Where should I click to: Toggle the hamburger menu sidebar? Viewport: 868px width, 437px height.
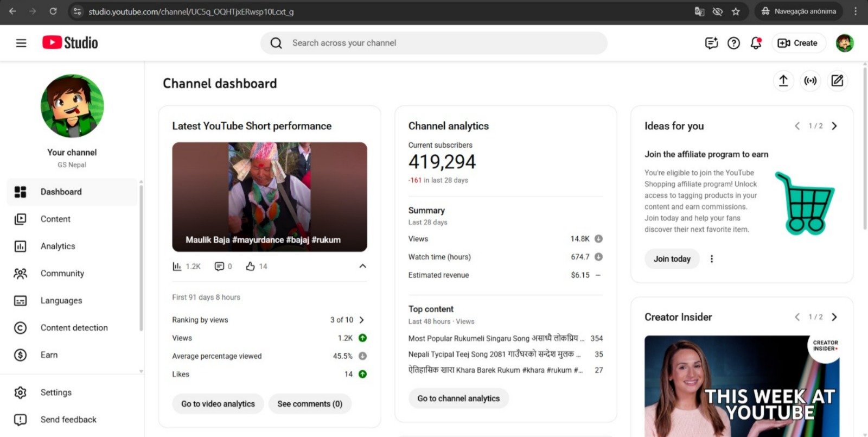[x=21, y=43]
